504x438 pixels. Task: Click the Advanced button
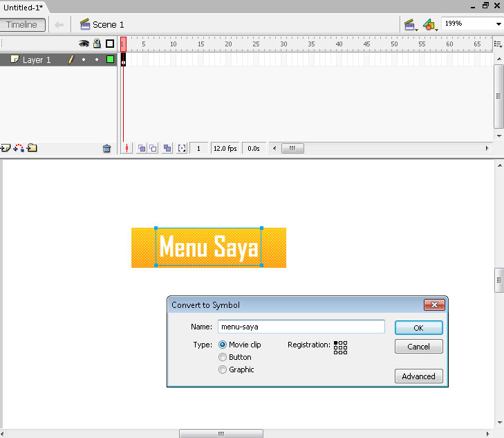coord(418,376)
